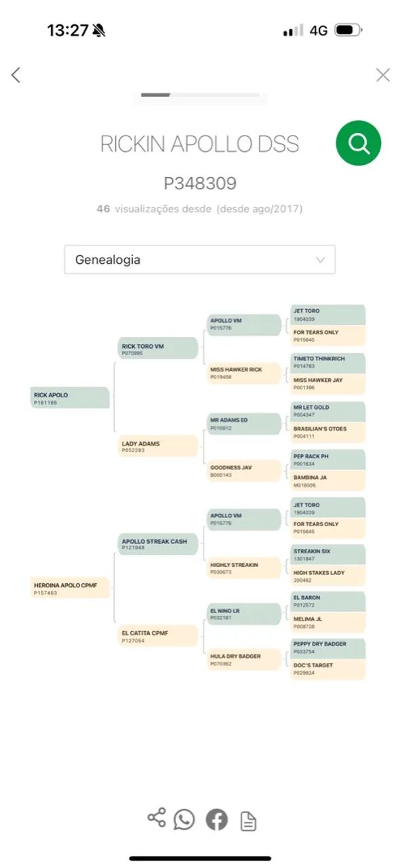Click the DOC'S TARGET pedigree entry
The height and width of the screenshot is (868, 400).
tap(328, 669)
